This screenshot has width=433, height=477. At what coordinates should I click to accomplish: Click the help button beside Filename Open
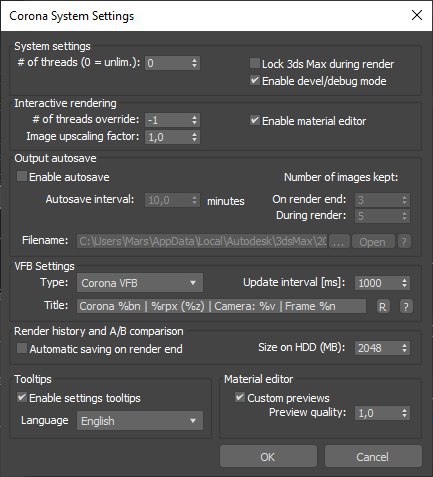(404, 241)
